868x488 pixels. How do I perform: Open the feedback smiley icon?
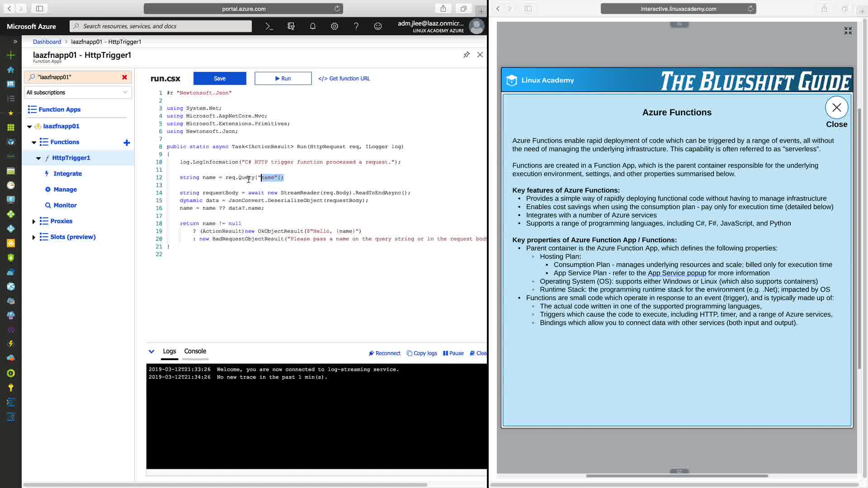coord(377,26)
